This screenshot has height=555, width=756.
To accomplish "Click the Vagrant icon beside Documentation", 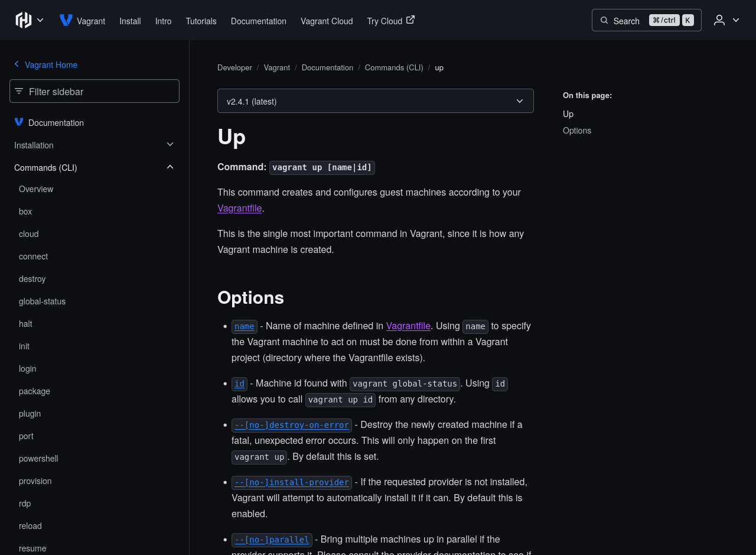I will [19, 122].
